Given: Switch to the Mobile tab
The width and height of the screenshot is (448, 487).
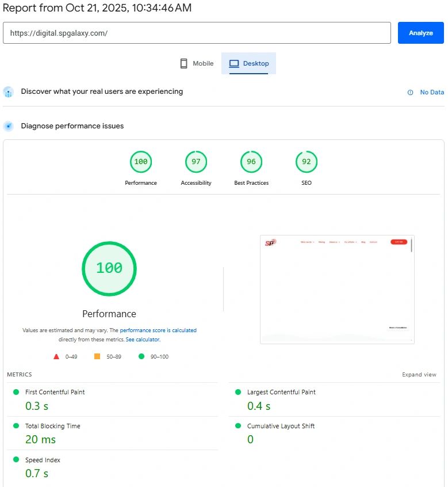Looking at the screenshot, I should click(x=197, y=63).
